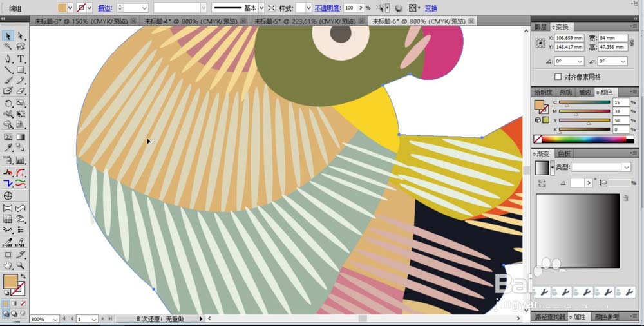Select the reference point locator grid

(540, 43)
